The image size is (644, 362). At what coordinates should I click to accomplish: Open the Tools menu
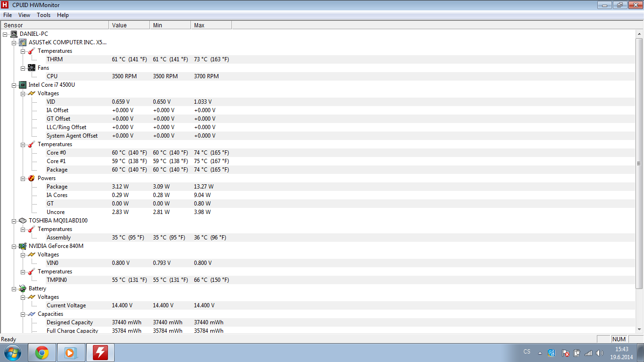pos(43,15)
